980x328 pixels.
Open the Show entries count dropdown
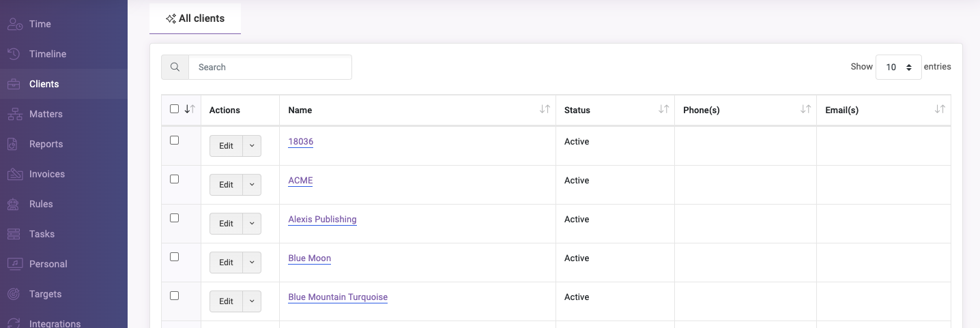point(898,67)
